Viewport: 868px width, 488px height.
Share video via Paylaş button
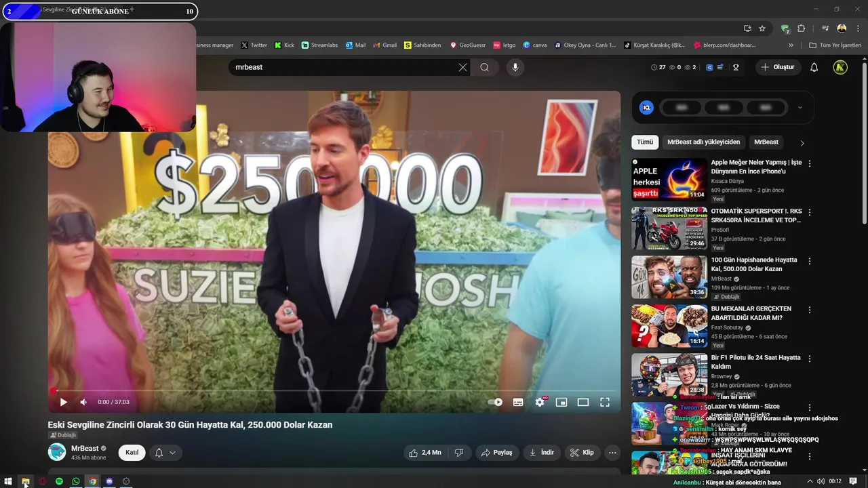click(x=497, y=453)
